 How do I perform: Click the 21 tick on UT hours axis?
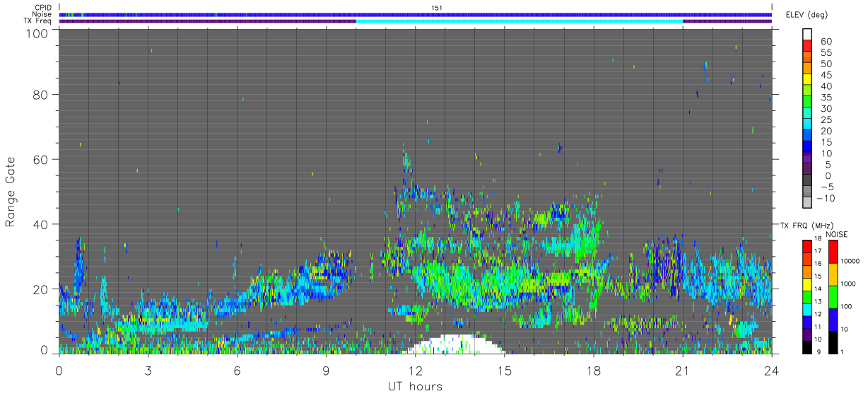[683, 370]
